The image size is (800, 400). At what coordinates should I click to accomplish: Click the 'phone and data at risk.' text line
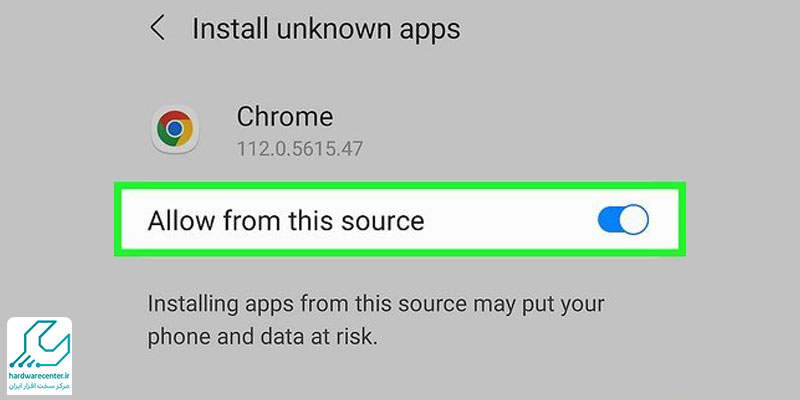262,337
